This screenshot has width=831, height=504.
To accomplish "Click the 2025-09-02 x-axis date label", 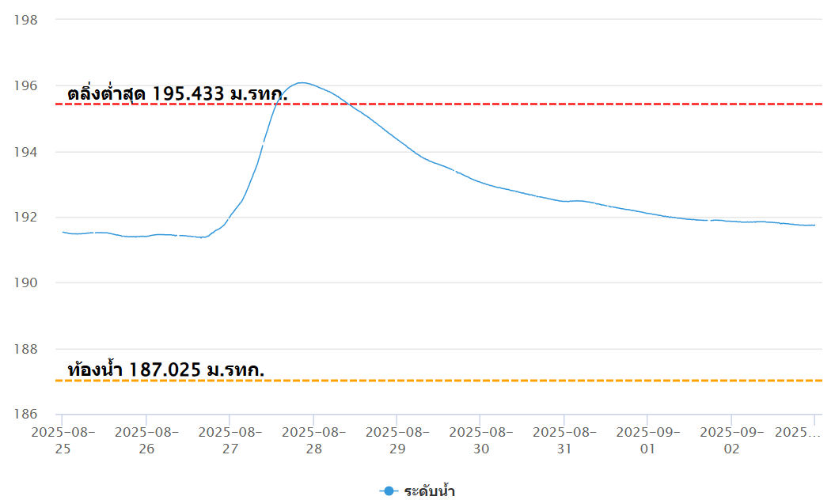I will tap(731, 440).
